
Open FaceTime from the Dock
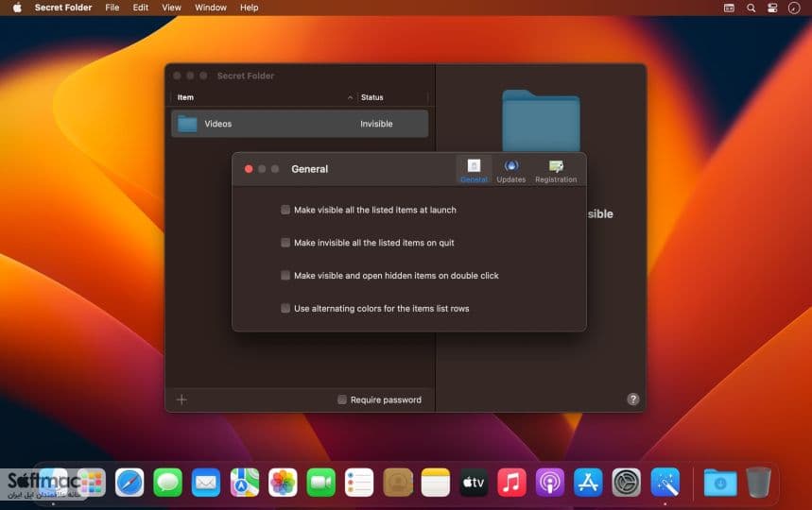point(321,483)
